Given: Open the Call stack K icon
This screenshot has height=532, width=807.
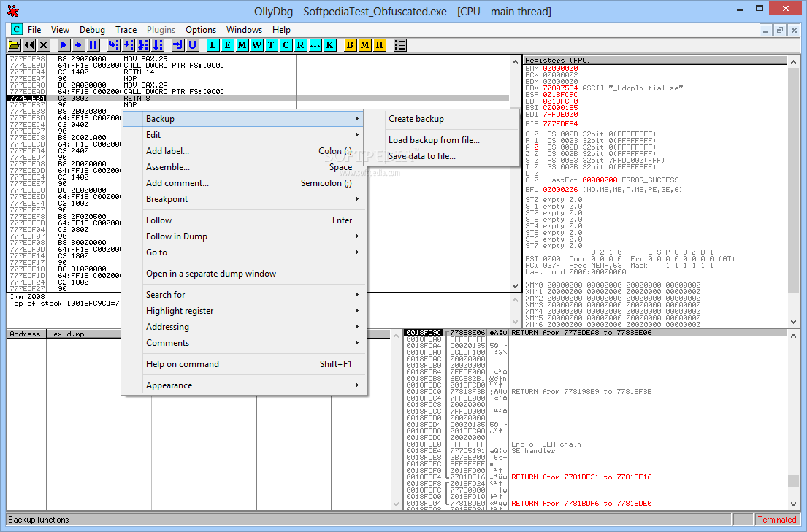Looking at the screenshot, I should [x=330, y=45].
